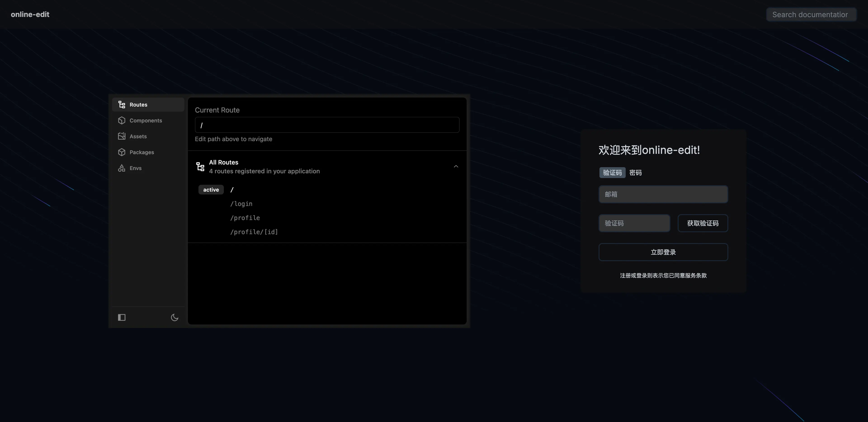
Task: Click the Assets image icon
Action: [122, 136]
